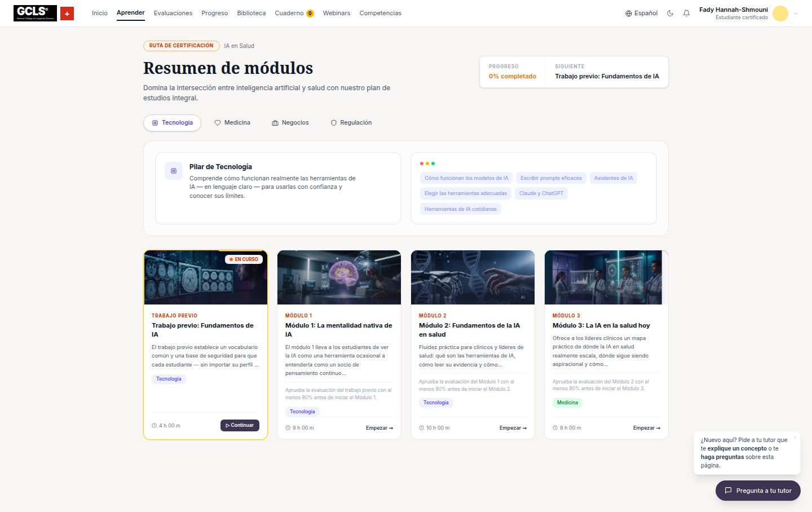Screen dimensions: 812x512
Task: Start Módulo 3 with Empezar
Action: pyautogui.click(x=647, y=428)
